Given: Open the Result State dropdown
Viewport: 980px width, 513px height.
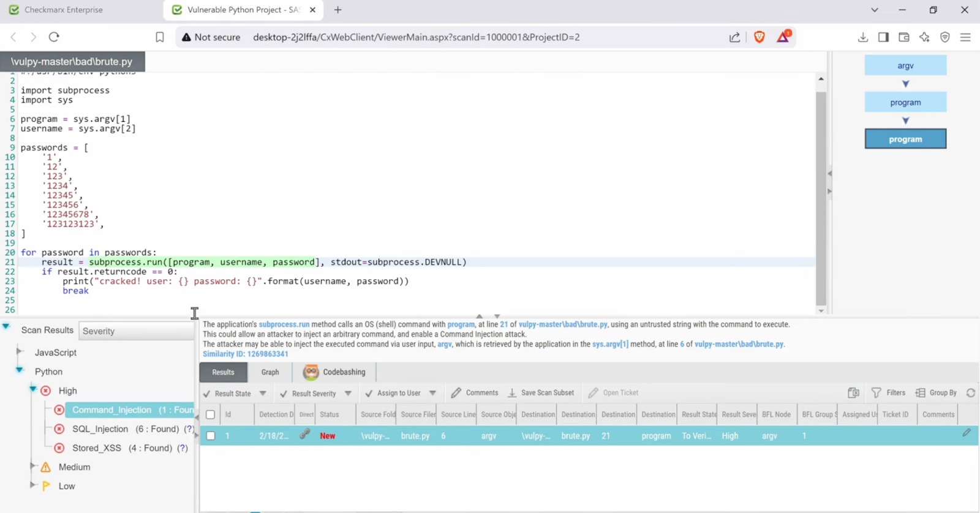Looking at the screenshot, I should (263, 394).
